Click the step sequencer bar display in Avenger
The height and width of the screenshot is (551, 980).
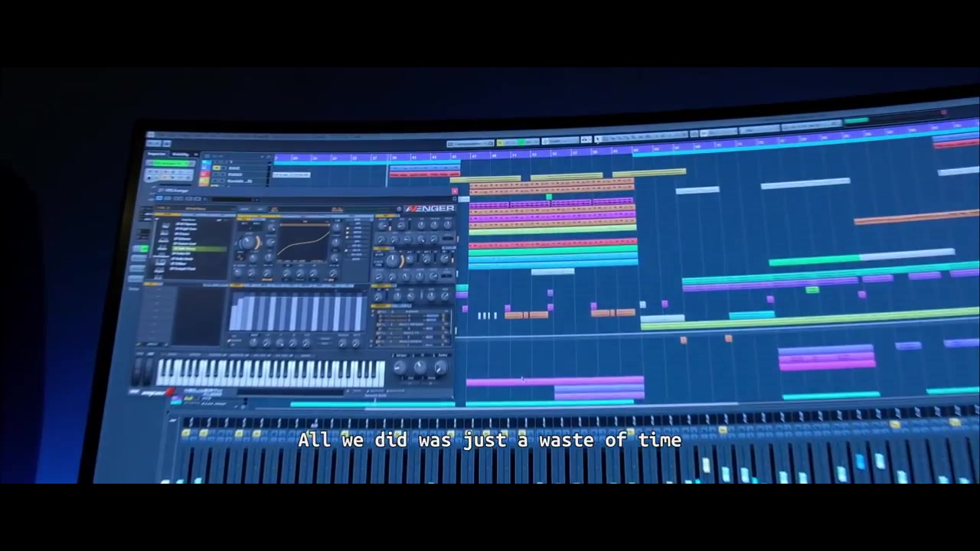[297, 312]
